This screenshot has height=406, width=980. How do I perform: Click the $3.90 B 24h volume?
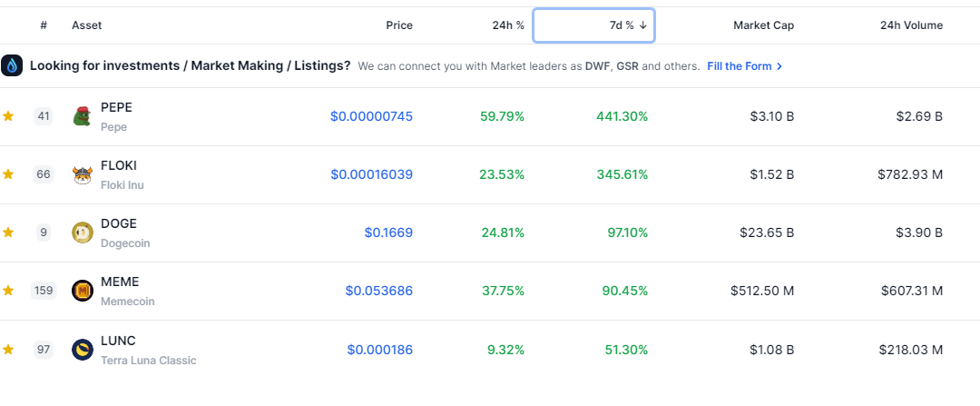pos(921,233)
